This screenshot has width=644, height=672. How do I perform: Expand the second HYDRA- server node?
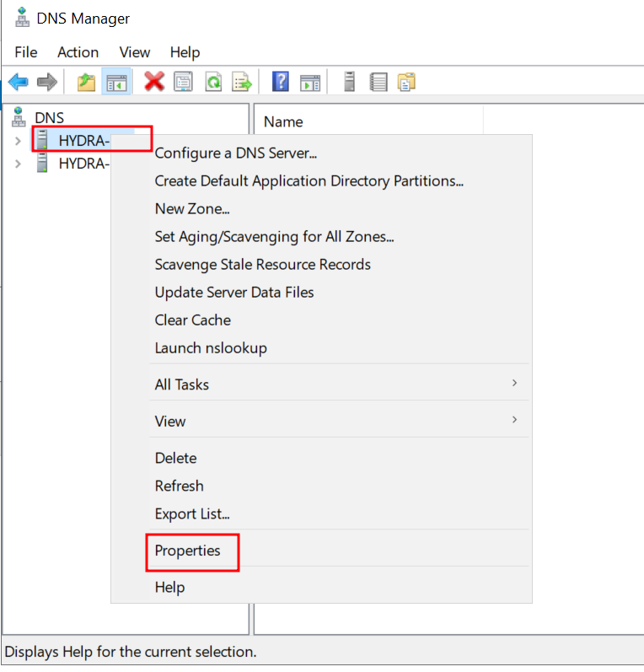(x=18, y=164)
